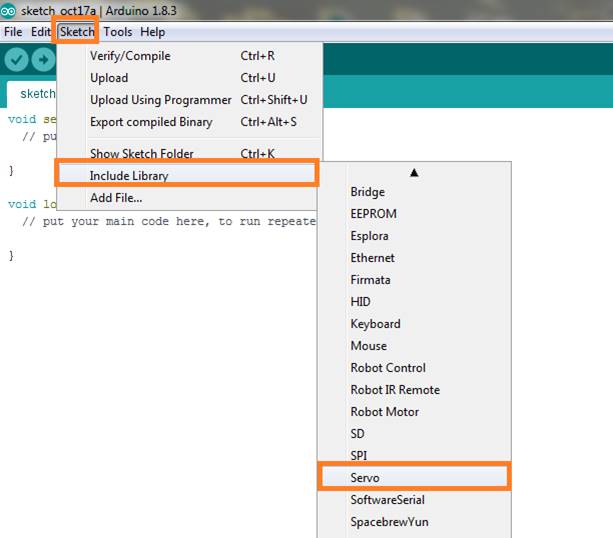This screenshot has width=613, height=538.
Task: Choose Show Sketch Folder
Action: pos(190,153)
